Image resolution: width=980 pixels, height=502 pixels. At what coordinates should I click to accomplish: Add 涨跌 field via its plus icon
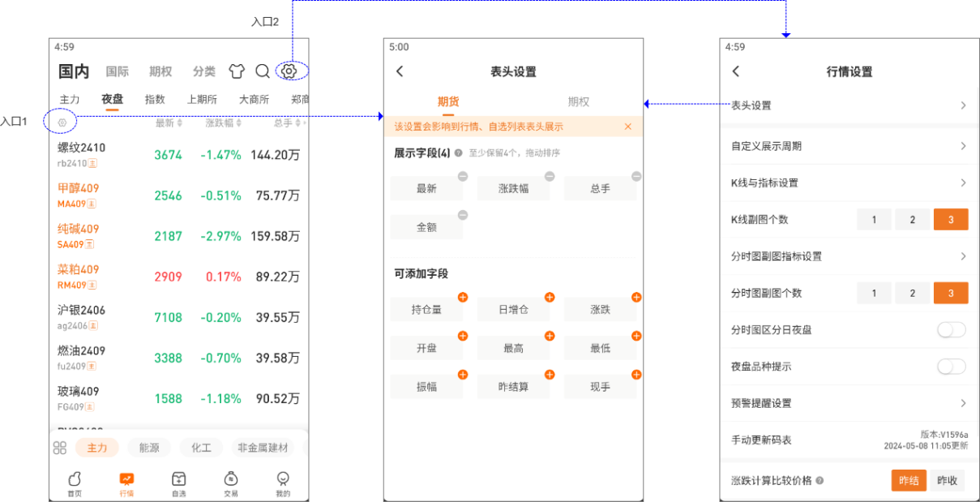636,298
